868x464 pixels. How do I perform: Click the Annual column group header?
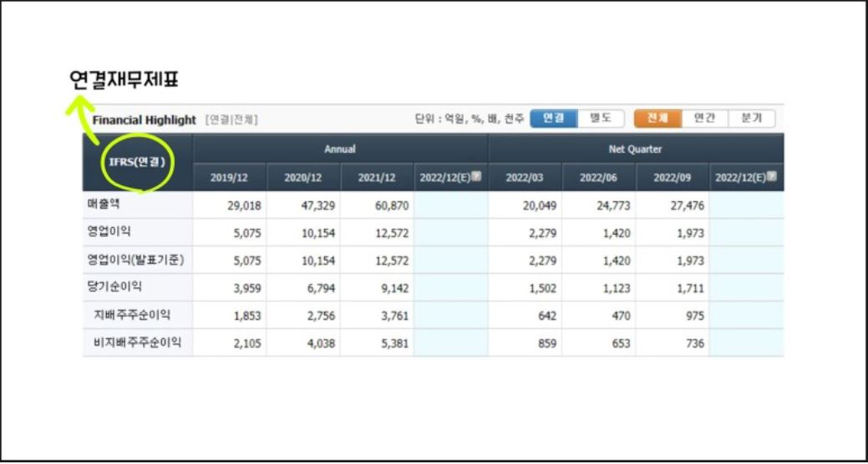pos(341,149)
